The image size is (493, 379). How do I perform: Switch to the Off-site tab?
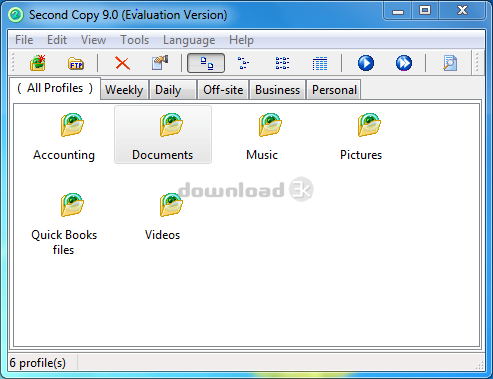tap(223, 90)
